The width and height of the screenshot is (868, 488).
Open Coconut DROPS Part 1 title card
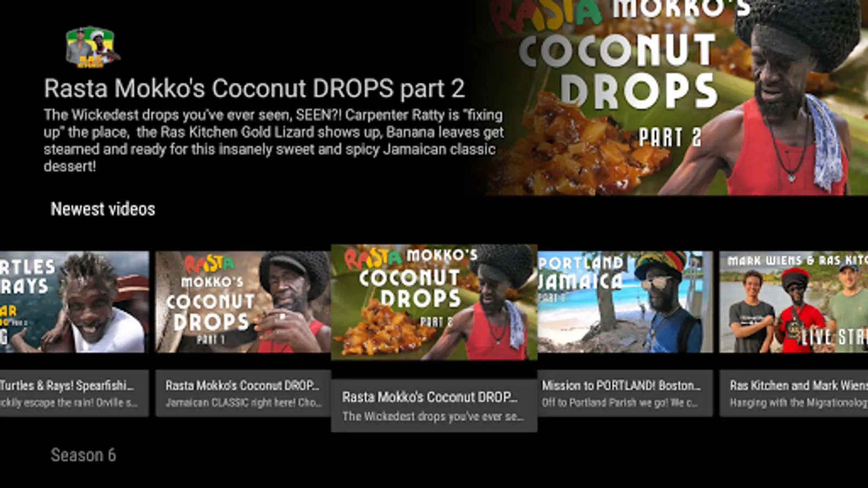point(243,393)
